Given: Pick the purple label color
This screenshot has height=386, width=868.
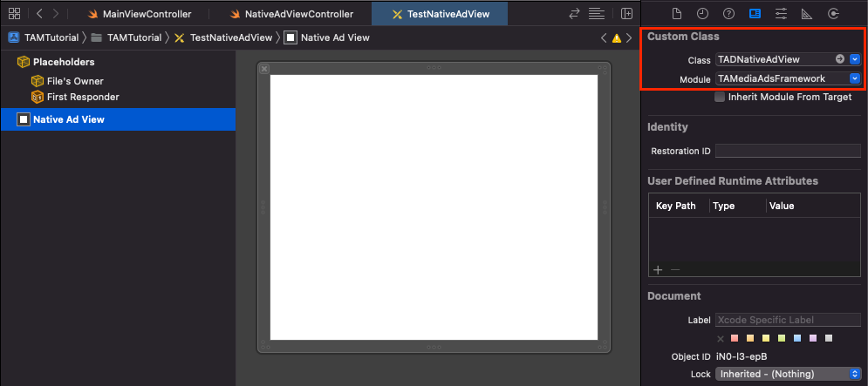Looking at the screenshot, I should tap(813, 338).
